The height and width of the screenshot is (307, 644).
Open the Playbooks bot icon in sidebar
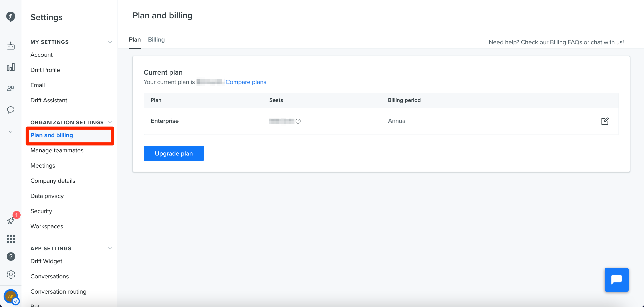pos(11,46)
